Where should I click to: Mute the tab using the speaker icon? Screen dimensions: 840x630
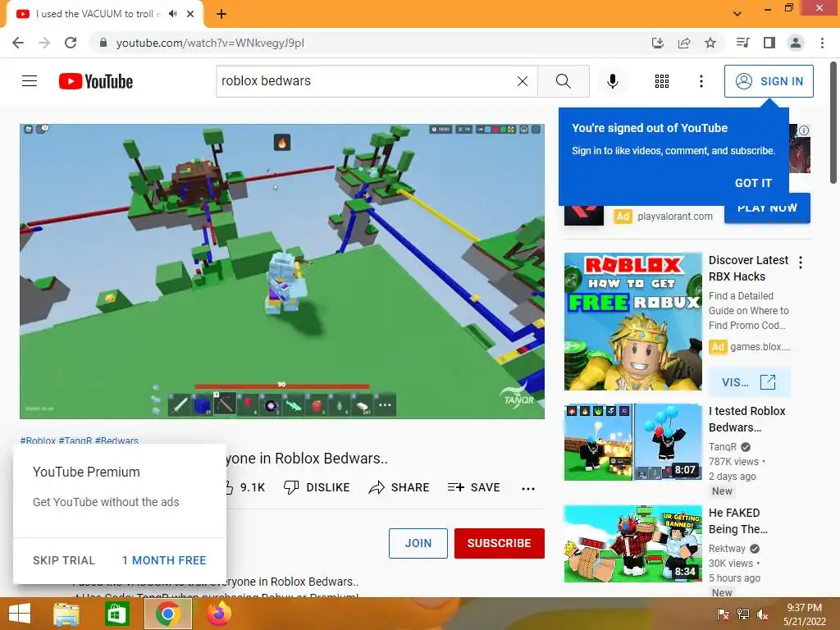coord(172,14)
